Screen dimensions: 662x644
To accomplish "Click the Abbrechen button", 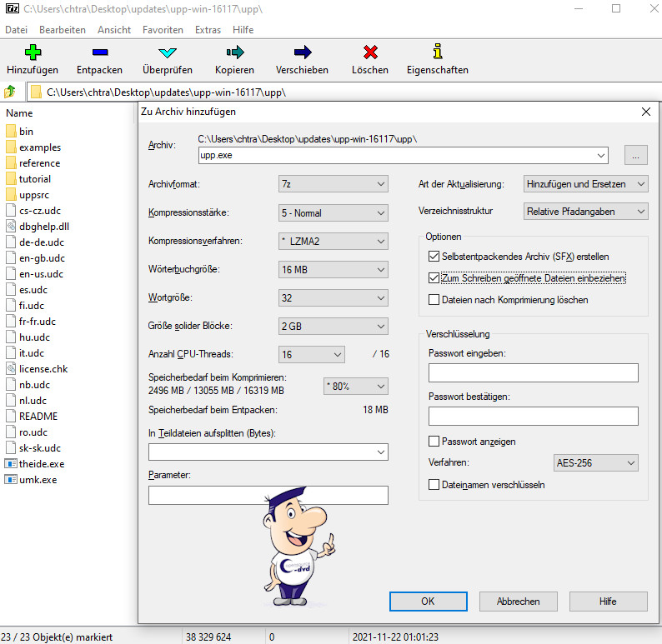I will [518, 601].
